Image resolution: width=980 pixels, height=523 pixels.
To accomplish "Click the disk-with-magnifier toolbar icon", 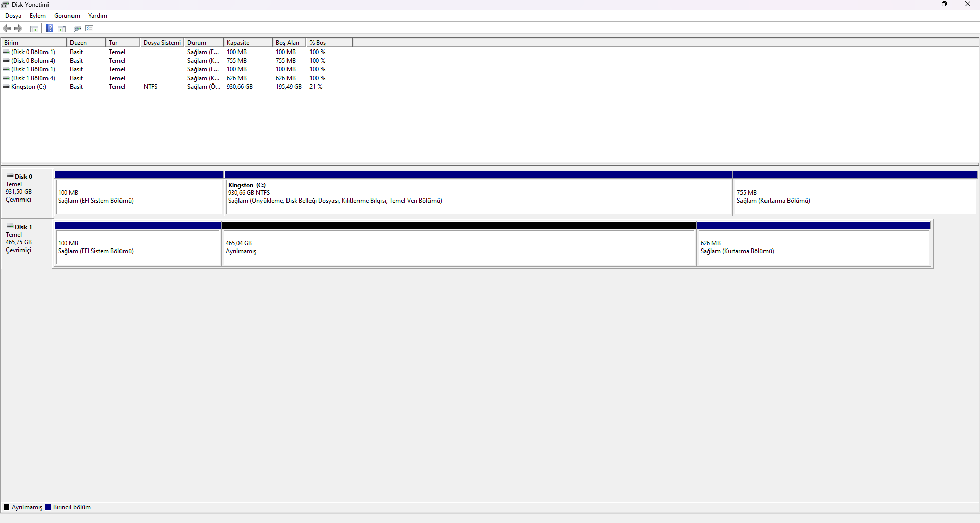I will click(78, 29).
